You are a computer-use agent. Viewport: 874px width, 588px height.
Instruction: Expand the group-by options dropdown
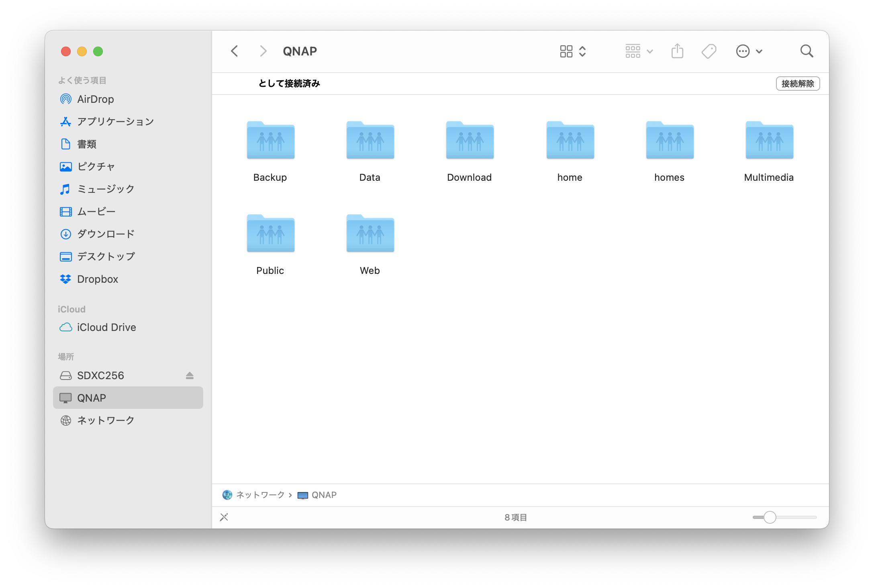[x=639, y=51]
